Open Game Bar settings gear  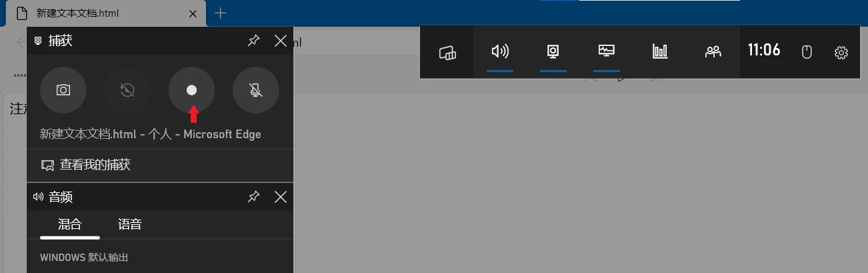click(x=841, y=52)
